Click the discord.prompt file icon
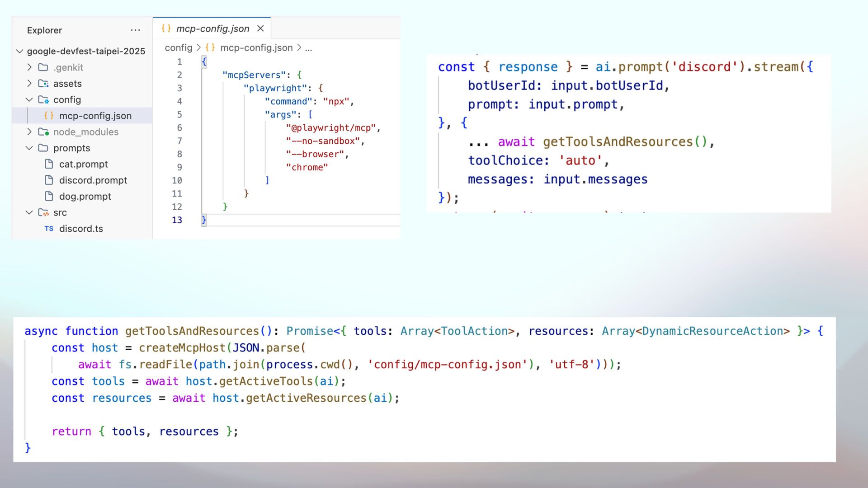The width and height of the screenshot is (868, 488). pos(49,180)
